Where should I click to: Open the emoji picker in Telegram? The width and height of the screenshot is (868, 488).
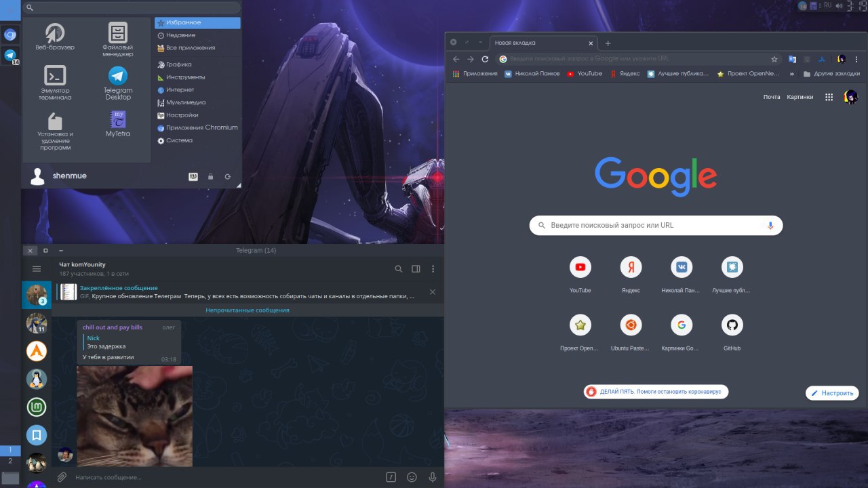pyautogui.click(x=412, y=477)
